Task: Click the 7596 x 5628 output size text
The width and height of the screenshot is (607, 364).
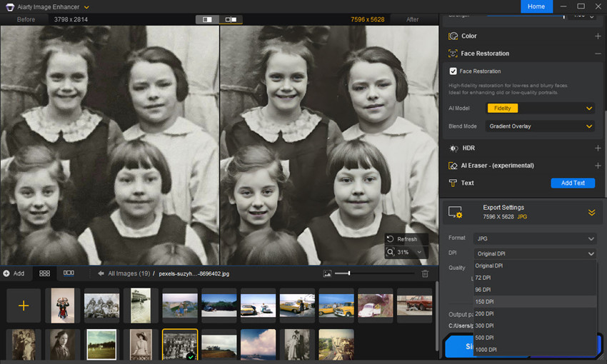Action: [x=367, y=19]
